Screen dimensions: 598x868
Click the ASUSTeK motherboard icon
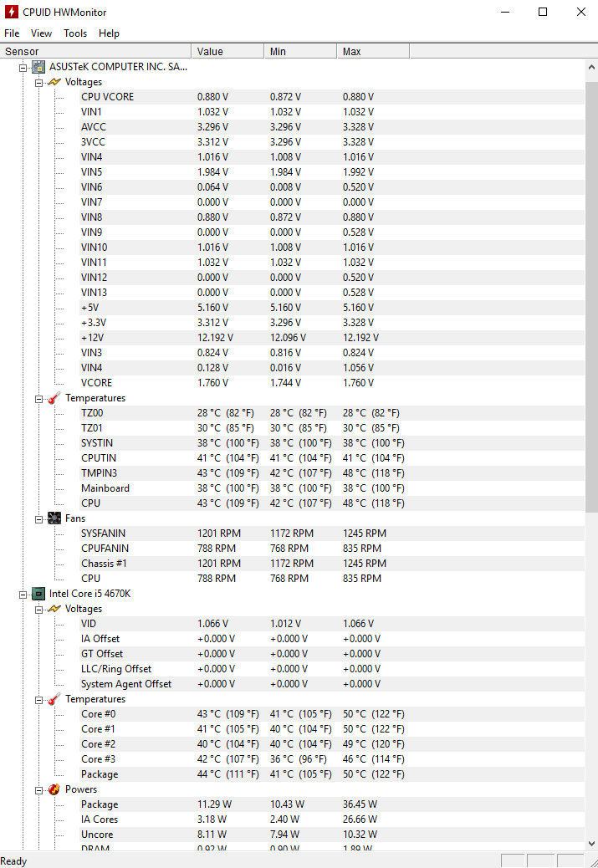pos(38,67)
